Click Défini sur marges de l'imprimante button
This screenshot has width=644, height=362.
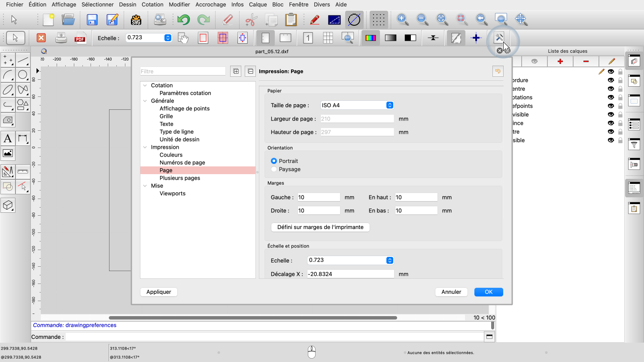point(320,227)
